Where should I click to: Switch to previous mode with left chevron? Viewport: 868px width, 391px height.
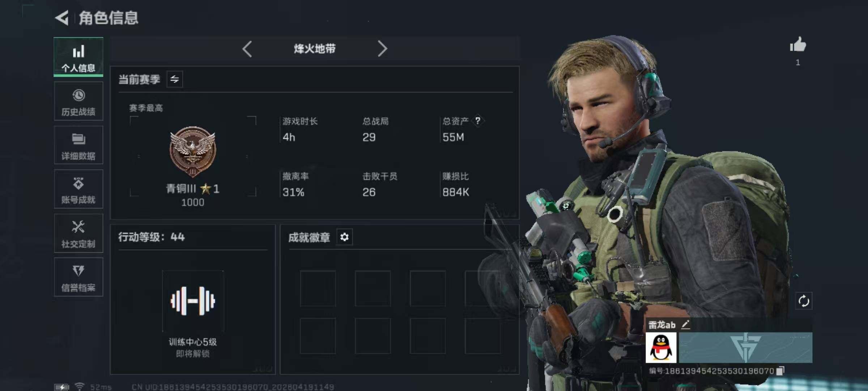pos(247,49)
